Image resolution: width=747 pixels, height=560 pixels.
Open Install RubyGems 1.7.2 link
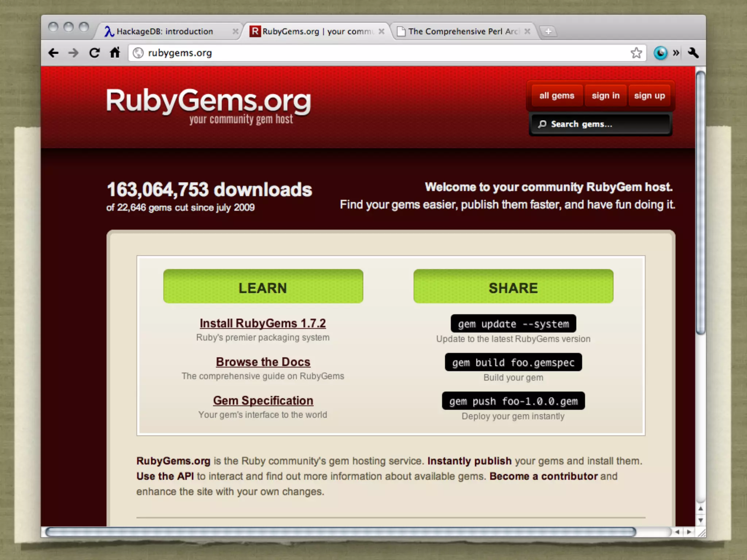click(263, 323)
